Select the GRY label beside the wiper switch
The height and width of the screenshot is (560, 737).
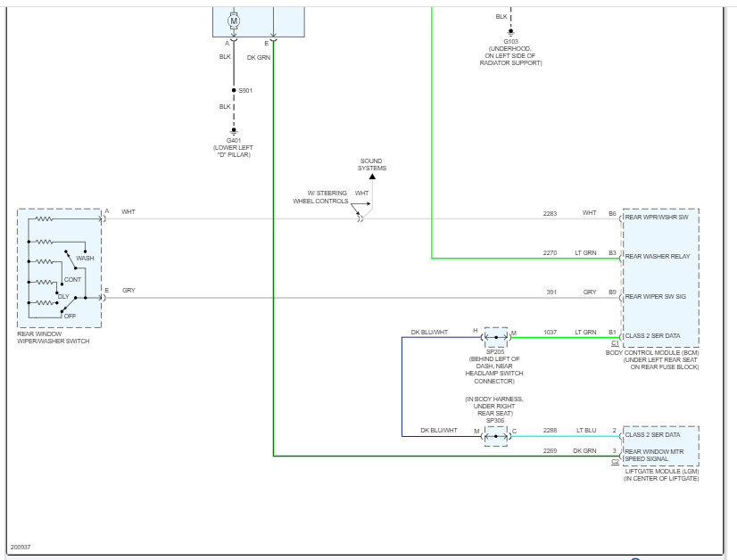128,291
